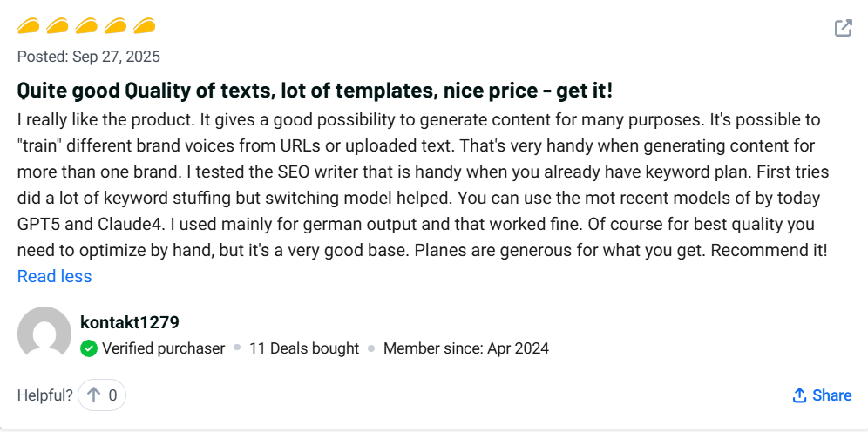868x432 pixels.
Task: Click Member since: Apr 2024 text
Action: (466, 348)
